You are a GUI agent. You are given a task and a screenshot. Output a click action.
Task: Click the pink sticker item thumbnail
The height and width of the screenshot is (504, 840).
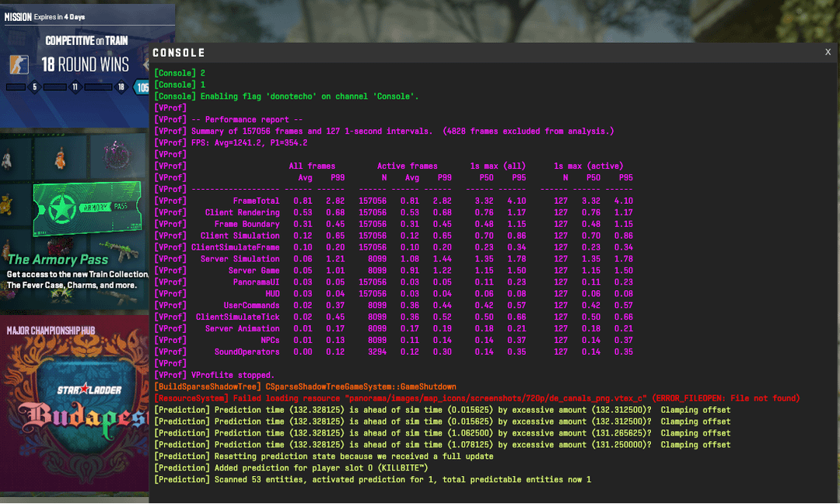click(117, 155)
